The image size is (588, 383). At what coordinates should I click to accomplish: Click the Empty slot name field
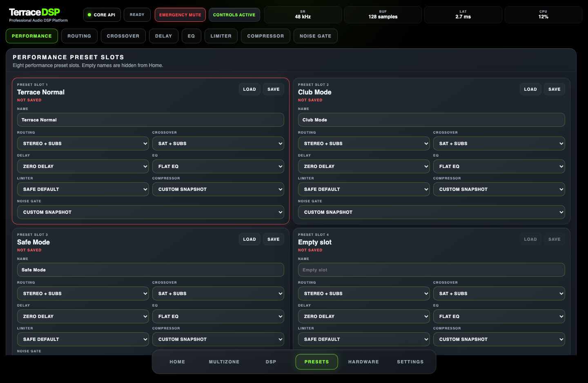point(432,270)
